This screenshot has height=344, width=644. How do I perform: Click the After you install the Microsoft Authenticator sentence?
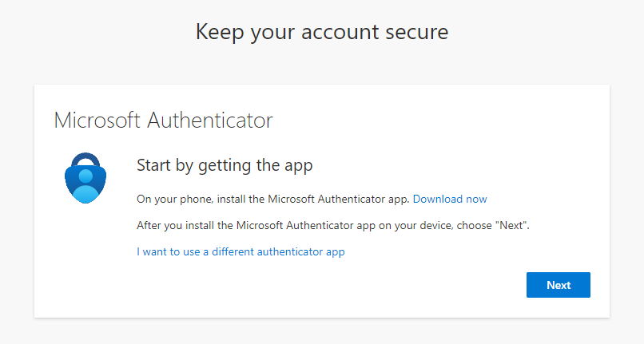coord(333,225)
